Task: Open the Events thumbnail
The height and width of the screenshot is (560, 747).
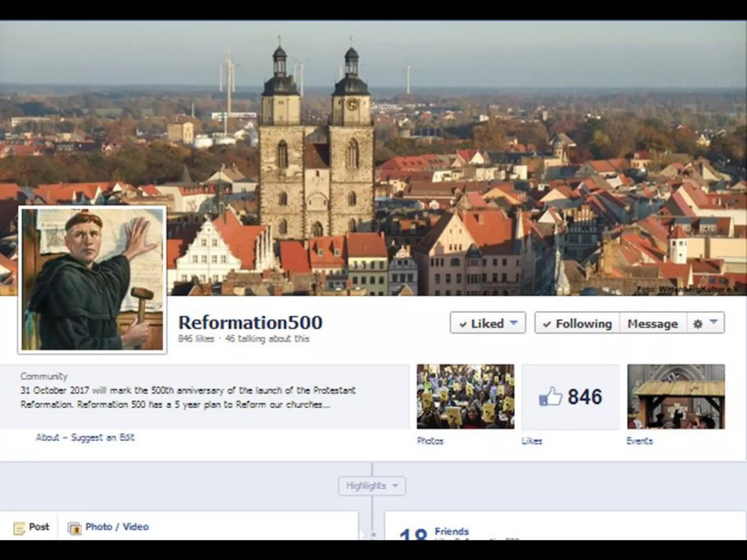Action: pyautogui.click(x=676, y=396)
